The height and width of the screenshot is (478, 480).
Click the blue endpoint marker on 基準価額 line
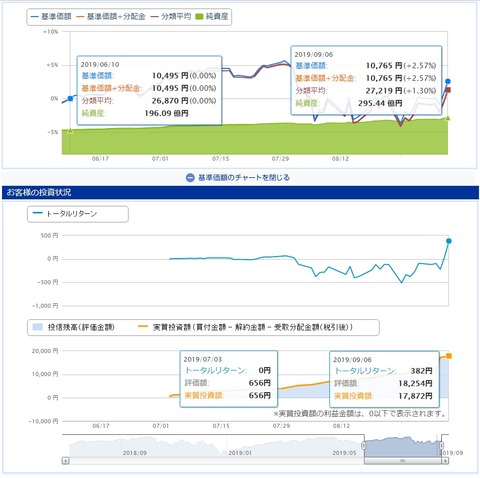click(x=448, y=81)
